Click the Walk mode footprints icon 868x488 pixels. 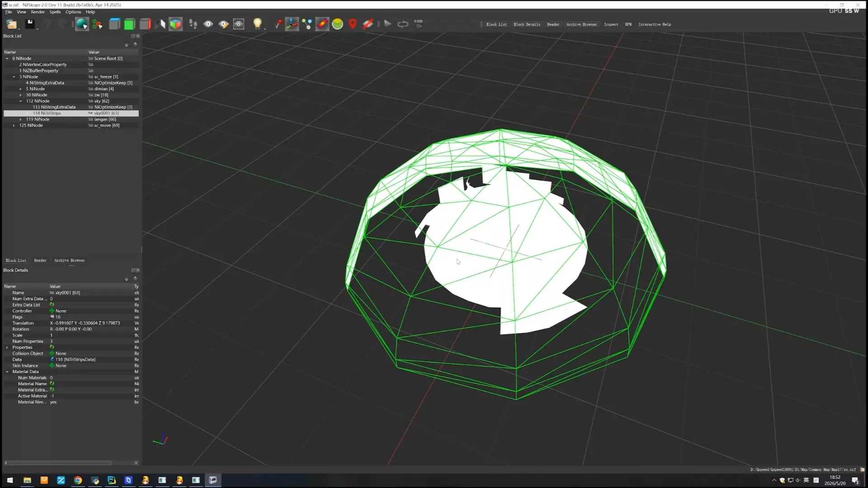[x=193, y=24]
